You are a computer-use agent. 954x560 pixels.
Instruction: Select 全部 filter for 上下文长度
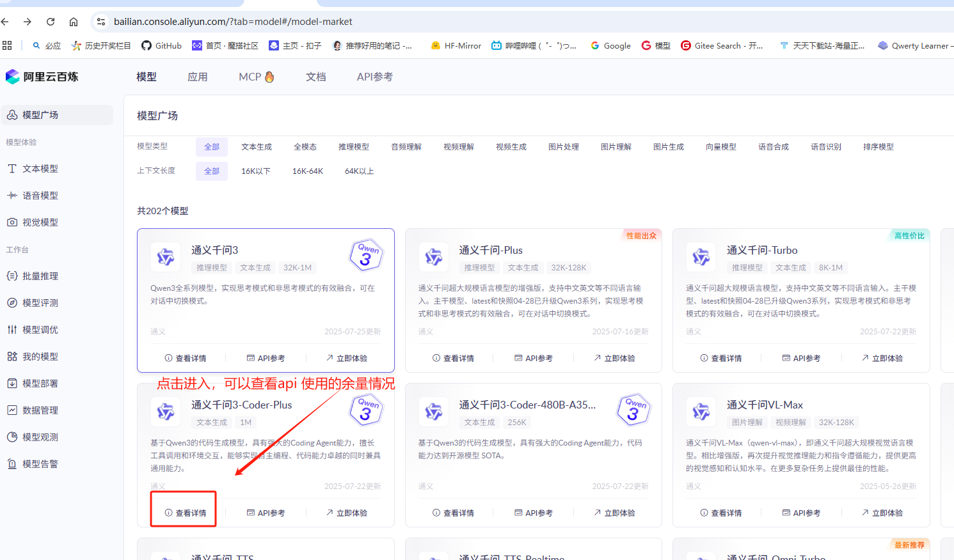[212, 171]
